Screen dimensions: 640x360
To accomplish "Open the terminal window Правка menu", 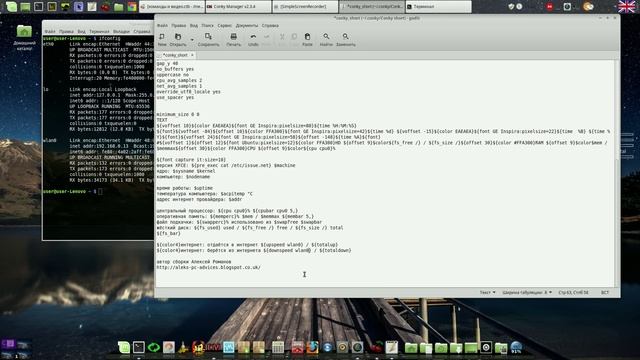I will 66,31.
